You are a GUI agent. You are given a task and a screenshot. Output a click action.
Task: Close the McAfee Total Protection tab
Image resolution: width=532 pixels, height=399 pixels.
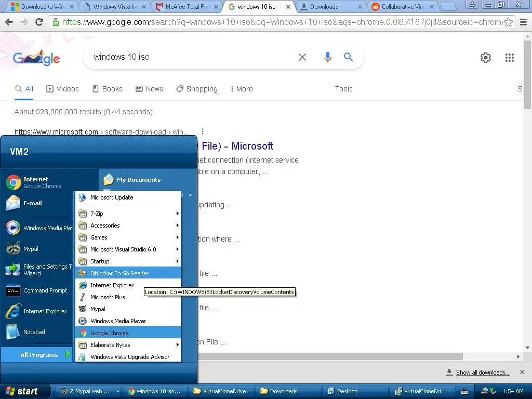click(x=216, y=7)
